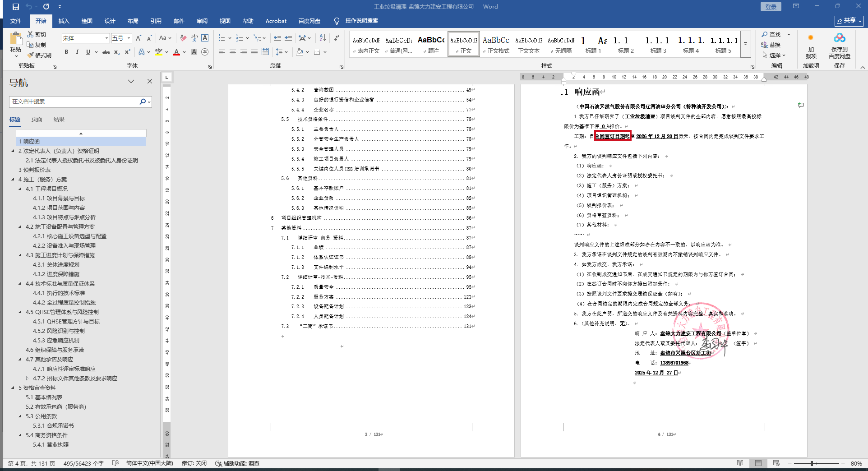Select '5.1 基本情况表' in navigation pane
Screen dimensions: 868x471
(44, 397)
